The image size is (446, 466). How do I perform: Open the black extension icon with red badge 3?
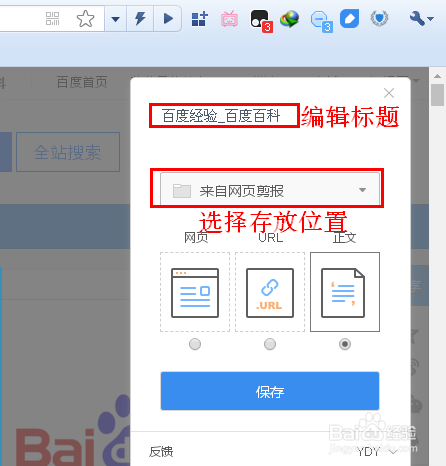tap(261, 20)
